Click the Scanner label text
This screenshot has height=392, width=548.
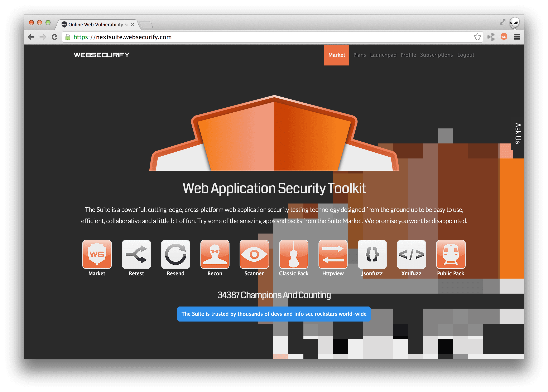pyautogui.click(x=254, y=273)
